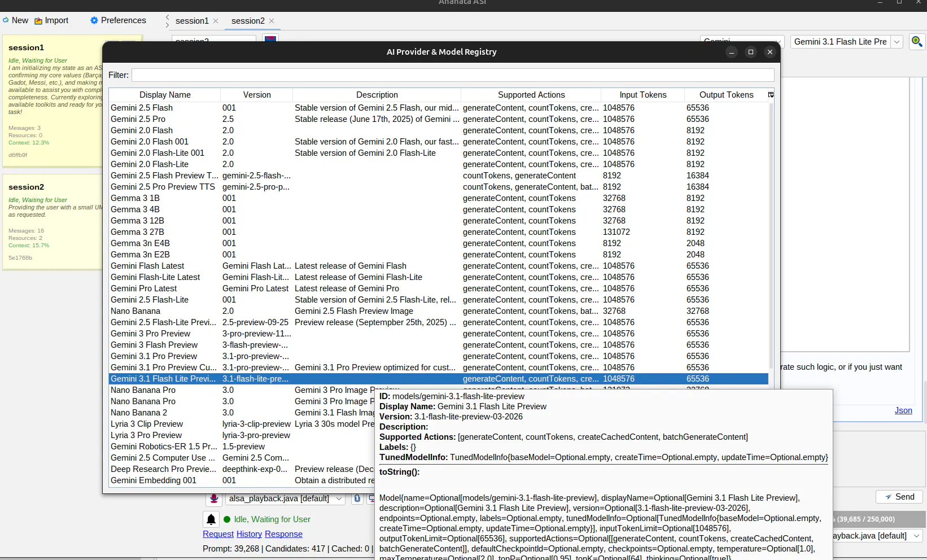Select the Gemini 2.5 Pro row
The image size is (927, 560).
[439, 119]
